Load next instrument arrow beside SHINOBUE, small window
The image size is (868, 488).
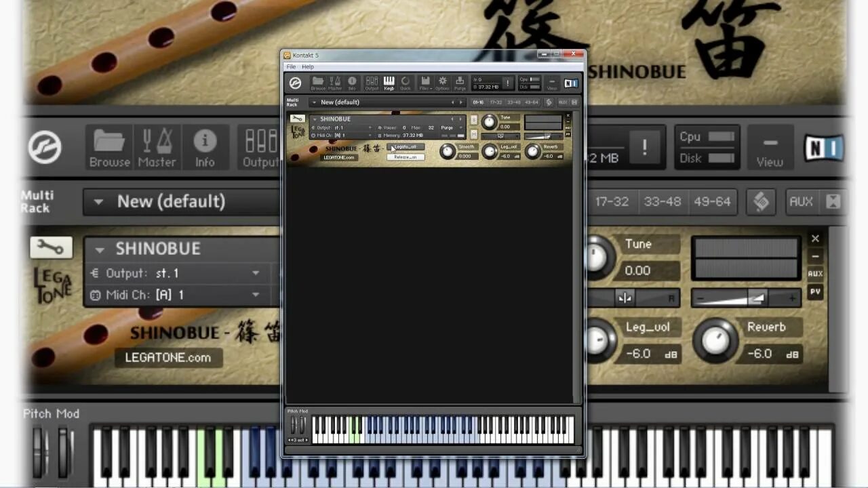coord(460,119)
